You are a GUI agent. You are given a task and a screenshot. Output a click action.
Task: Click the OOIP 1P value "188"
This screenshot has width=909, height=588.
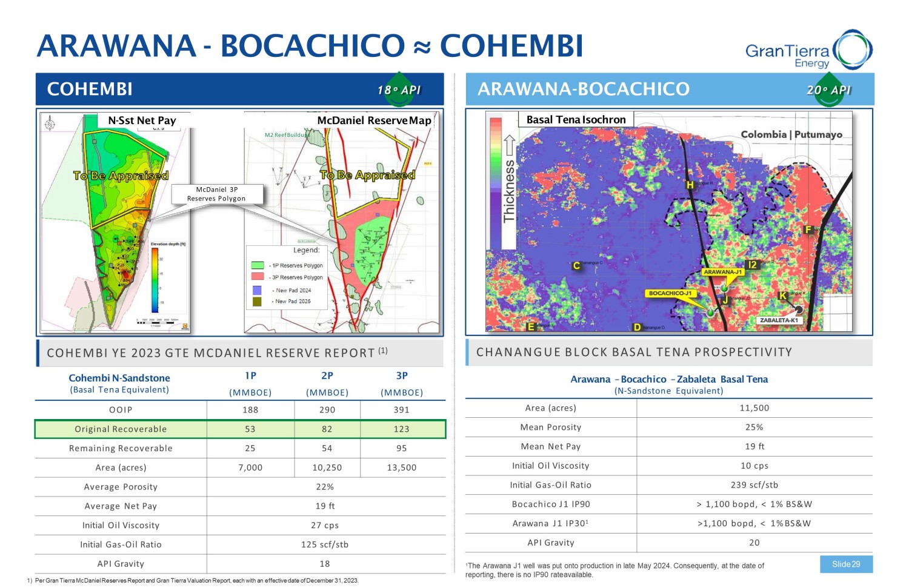(x=250, y=409)
